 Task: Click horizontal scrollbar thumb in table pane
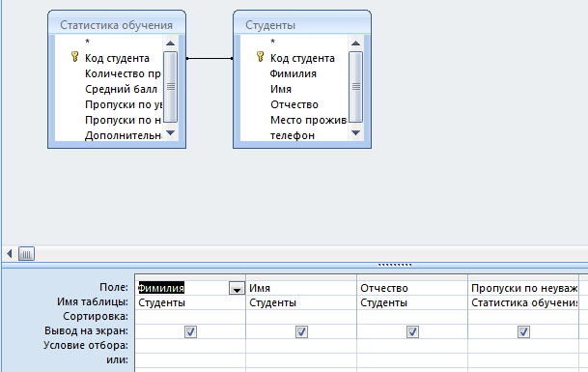[x=26, y=254]
